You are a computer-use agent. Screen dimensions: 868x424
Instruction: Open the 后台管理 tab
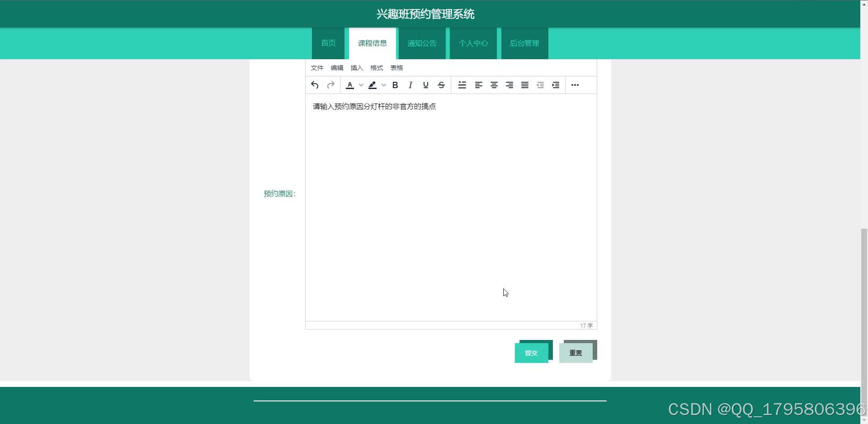pos(524,43)
